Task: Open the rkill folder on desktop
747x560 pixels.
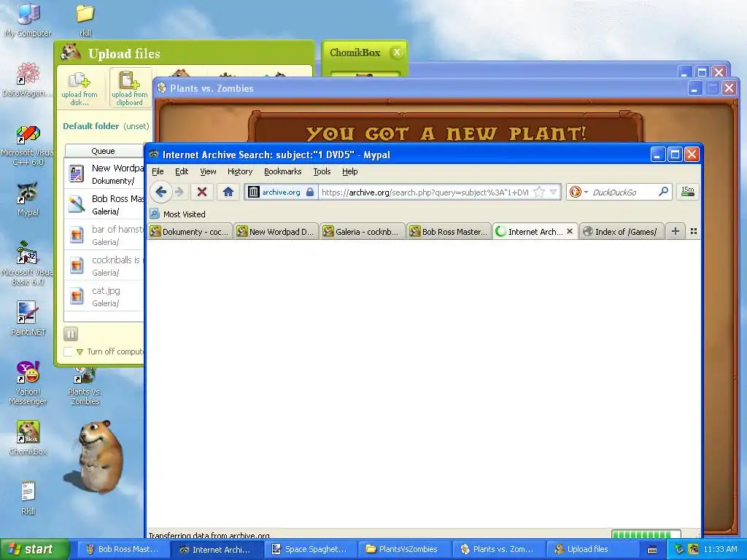Action: [85, 20]
